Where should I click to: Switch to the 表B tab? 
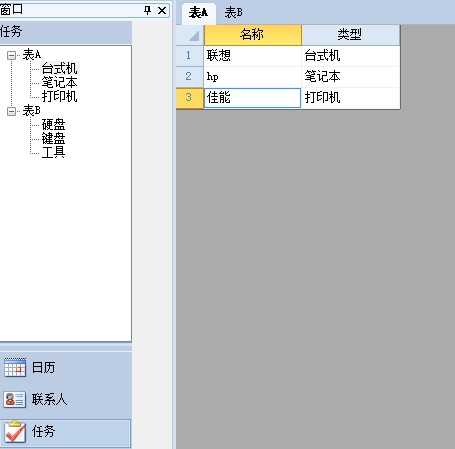[x=234, y=13]
